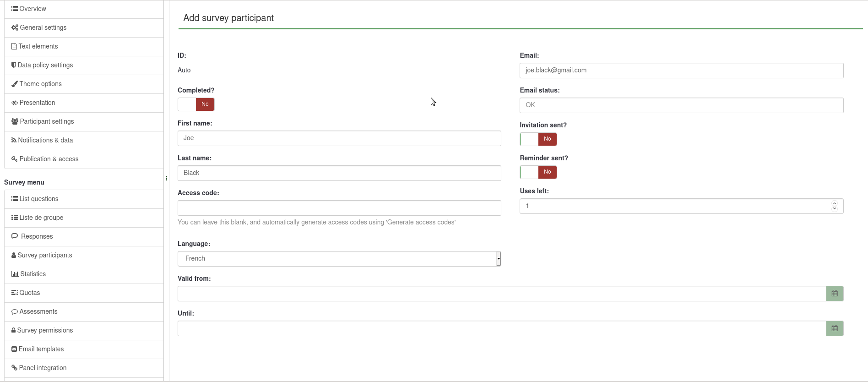The image size is (868, 382).
Task: Click the Theme options paintbrush icon
Action: (x=15, y=84)
